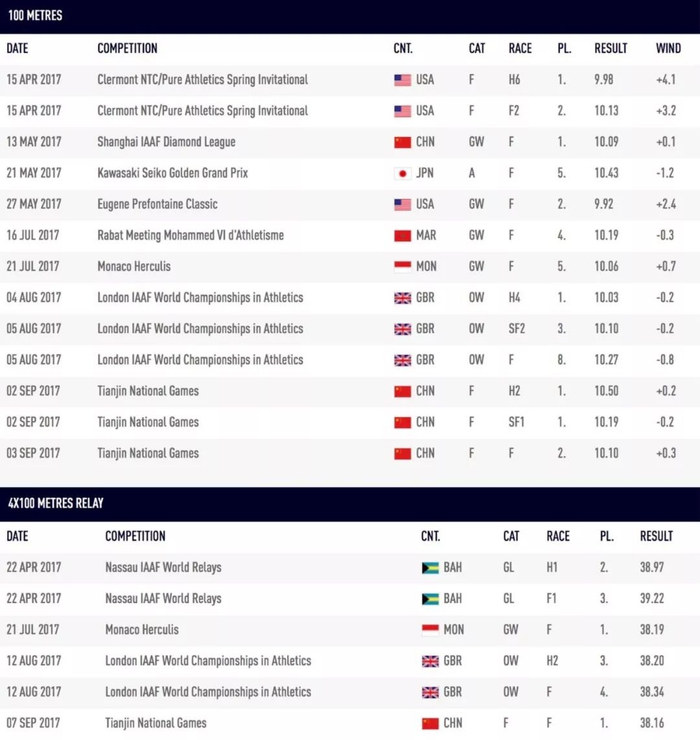
Task: Click China flag in Shanghai Diamond League row
Action: click(402, 142)
